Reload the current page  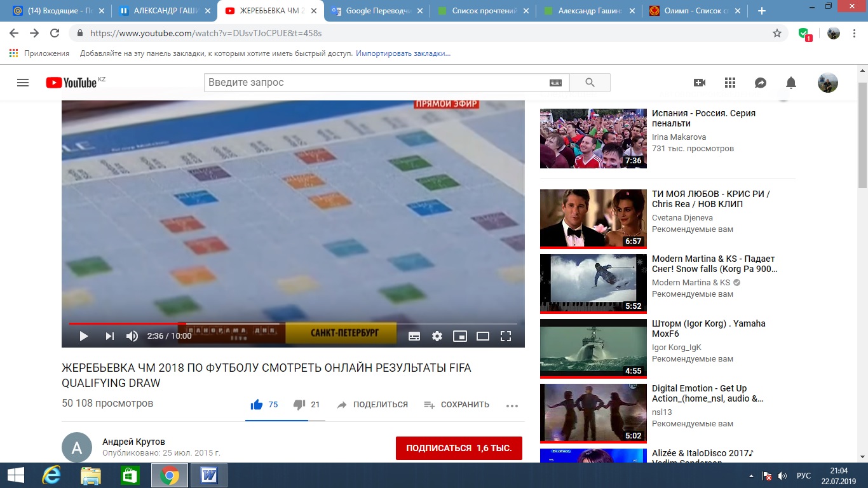(55, 33)
